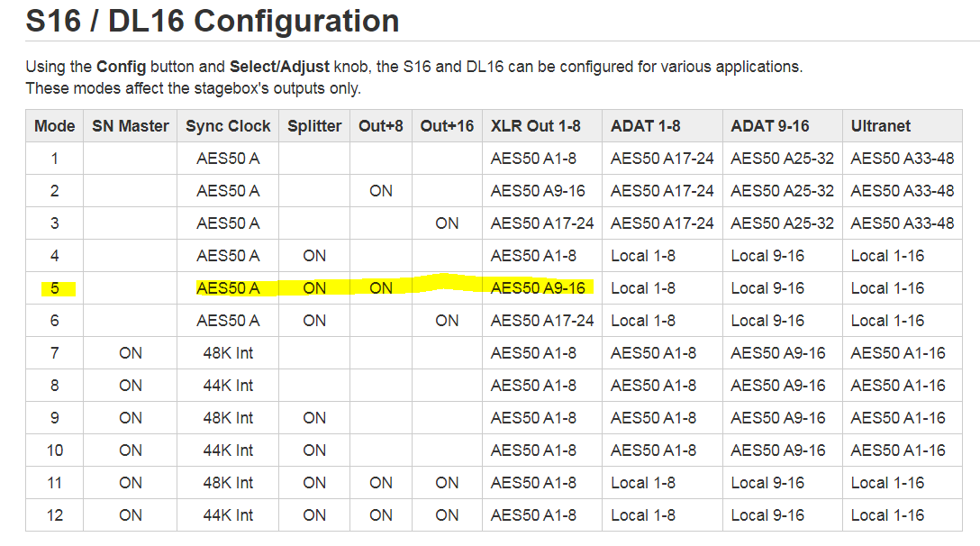Click Splitter 'ON' in mode 10 row

tap(314, 450)
